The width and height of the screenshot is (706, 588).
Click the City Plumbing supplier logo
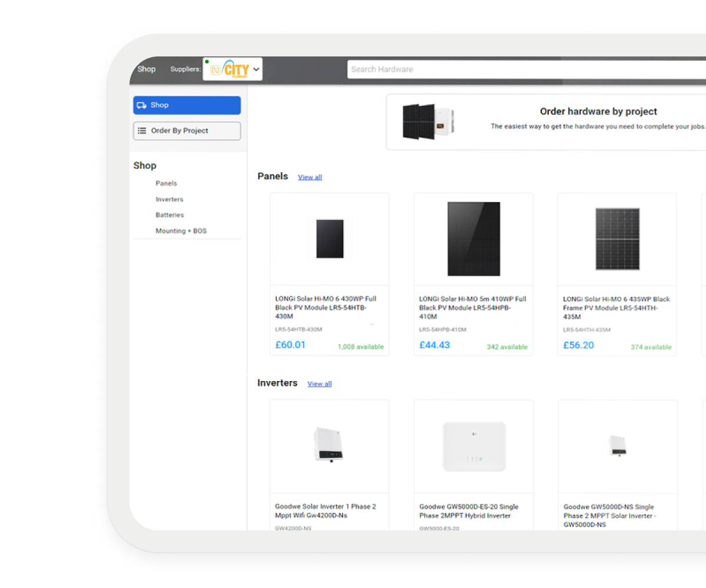tap(230, 69)
